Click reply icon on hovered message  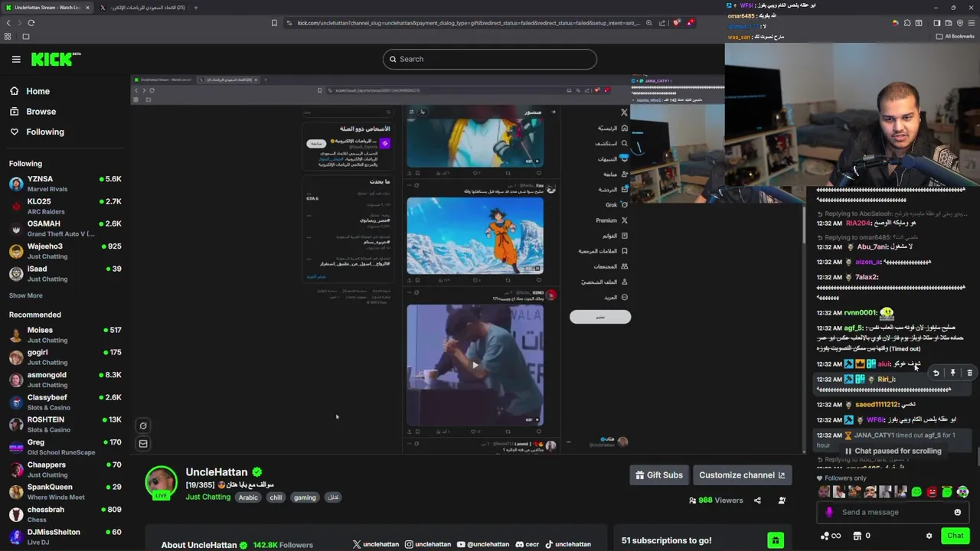(936, 373)
